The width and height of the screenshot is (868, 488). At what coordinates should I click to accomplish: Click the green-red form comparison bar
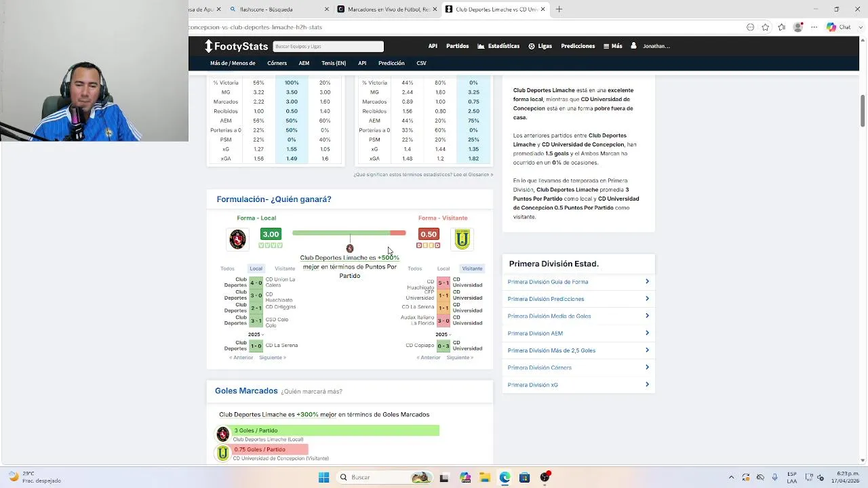tap(349, 233)
